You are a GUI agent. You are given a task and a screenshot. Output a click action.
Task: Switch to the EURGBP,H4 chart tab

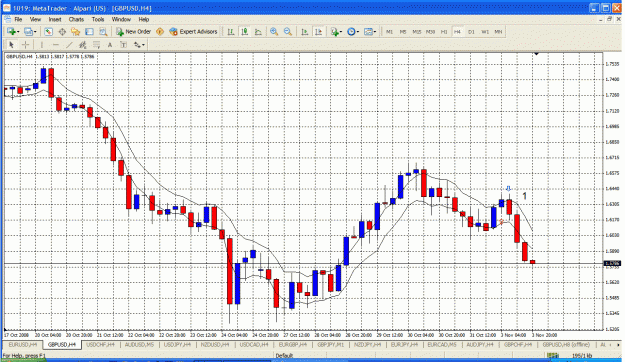[x=293, y=344]
